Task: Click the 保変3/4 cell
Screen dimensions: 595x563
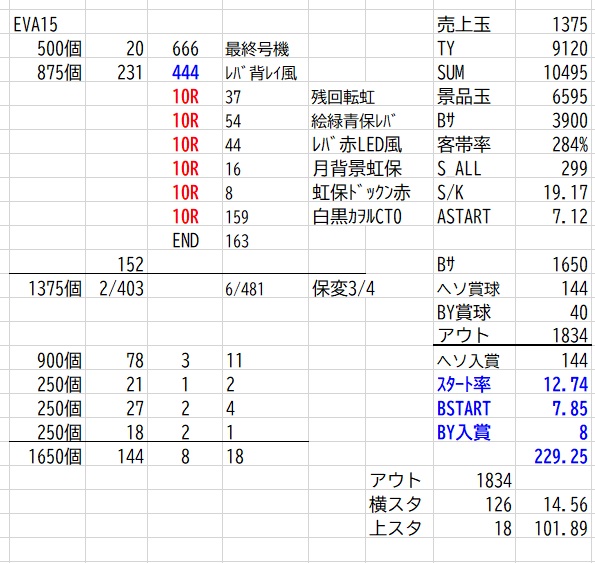Action: pyautogui.click(x=343, y=289)
